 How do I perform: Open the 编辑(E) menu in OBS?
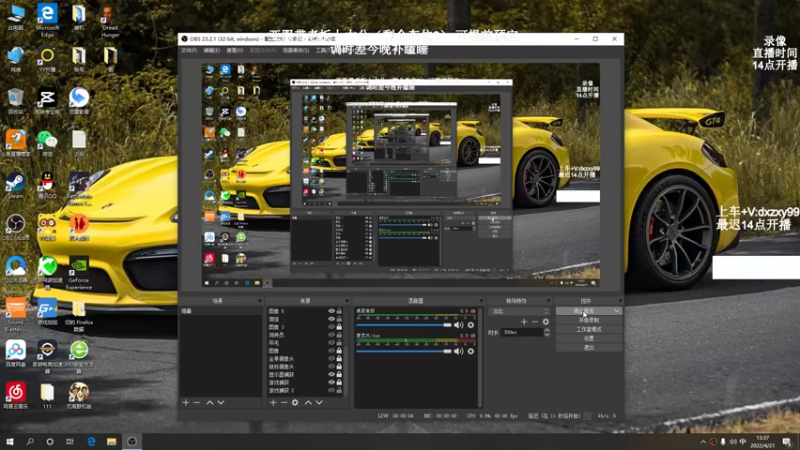coord(212,51)
